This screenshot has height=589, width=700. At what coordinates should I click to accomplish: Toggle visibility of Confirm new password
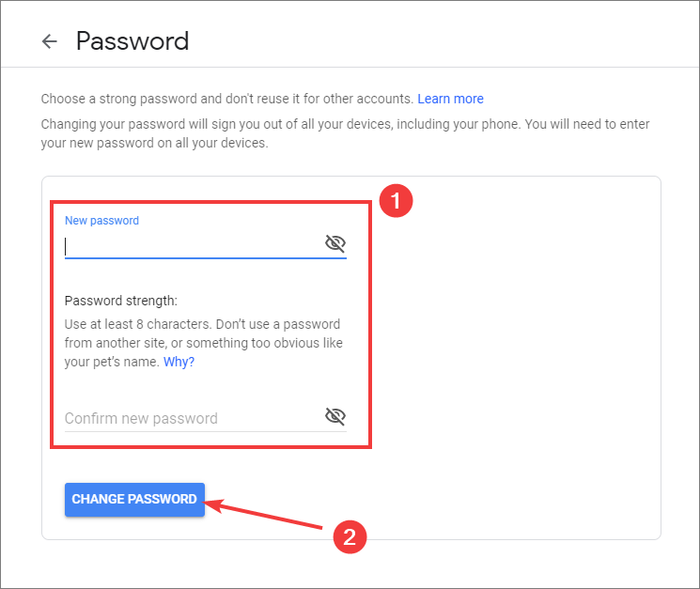(335, 416)
